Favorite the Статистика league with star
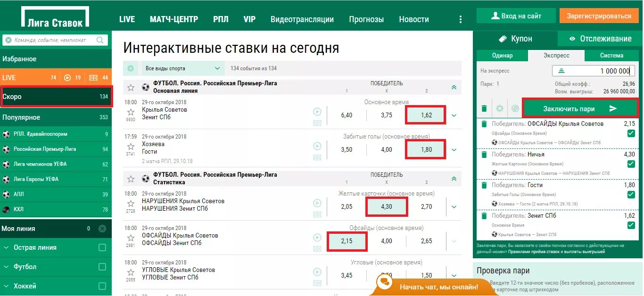Image resolution: width=644 pixels, height=296 pixels. [x=131, y=179]
